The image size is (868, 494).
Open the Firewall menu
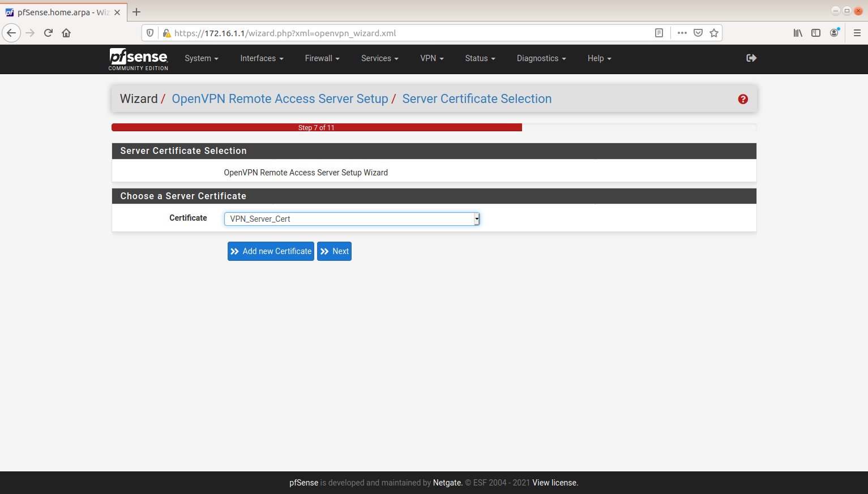pyautogui.click(x=322, y=58)
